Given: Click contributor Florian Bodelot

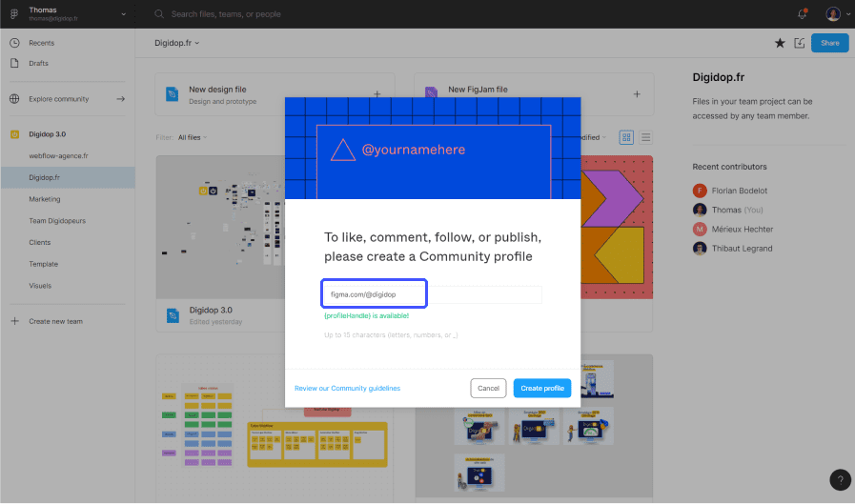Looking at the screenshot, I should point(739,191).
